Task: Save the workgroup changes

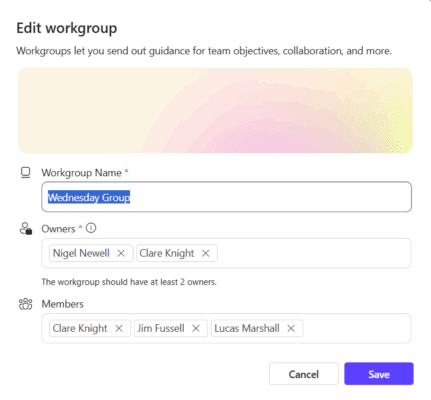Action: [379, 374]
